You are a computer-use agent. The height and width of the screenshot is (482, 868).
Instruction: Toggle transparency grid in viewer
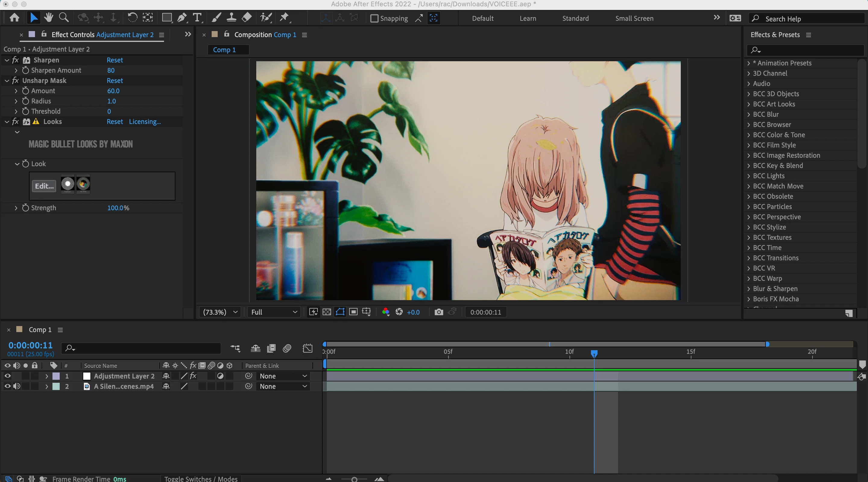point(327,312)
